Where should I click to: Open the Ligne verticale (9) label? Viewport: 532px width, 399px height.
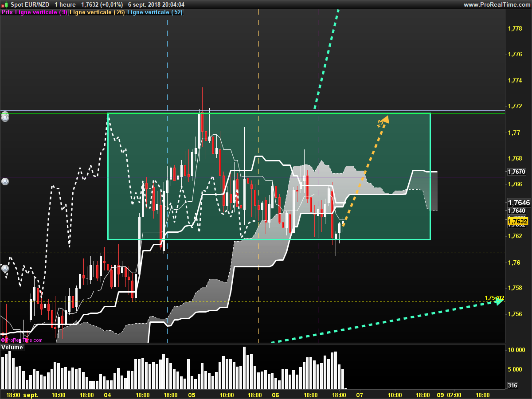point(42,12)
